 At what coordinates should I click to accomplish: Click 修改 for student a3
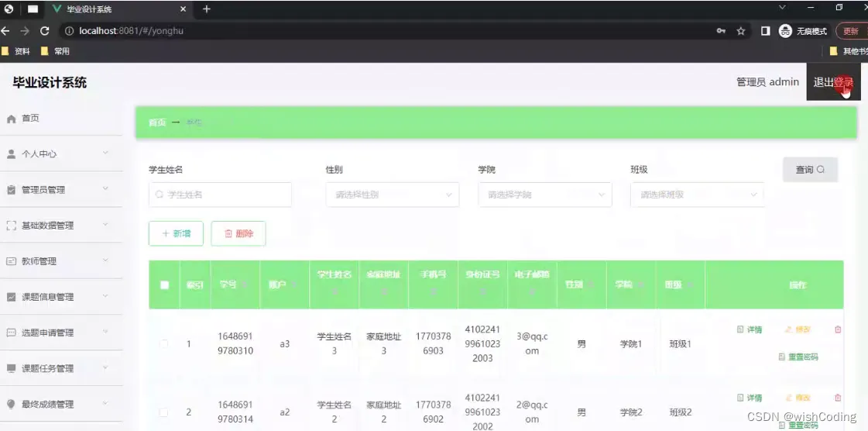point(798,329)
